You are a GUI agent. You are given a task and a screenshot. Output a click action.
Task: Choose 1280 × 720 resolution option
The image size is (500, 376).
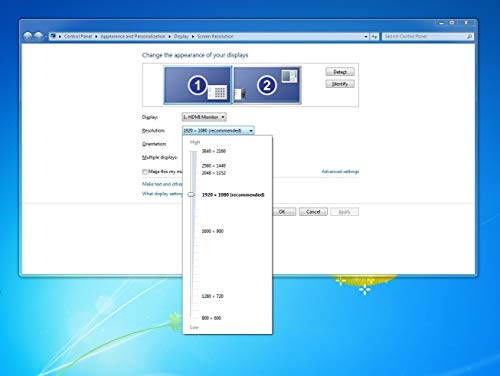coord(213,296)
